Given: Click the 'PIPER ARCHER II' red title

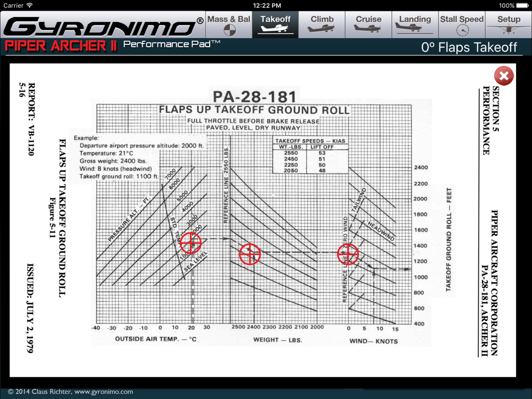Looking at the screenshot, I should click(61, 46).
